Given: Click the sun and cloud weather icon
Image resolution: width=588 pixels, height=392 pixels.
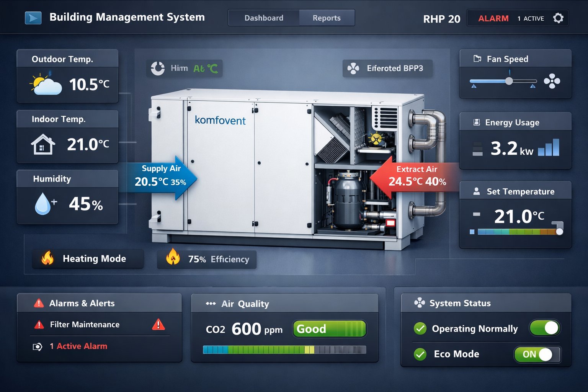Looking at the screenshot, I should tap(46, 83).
